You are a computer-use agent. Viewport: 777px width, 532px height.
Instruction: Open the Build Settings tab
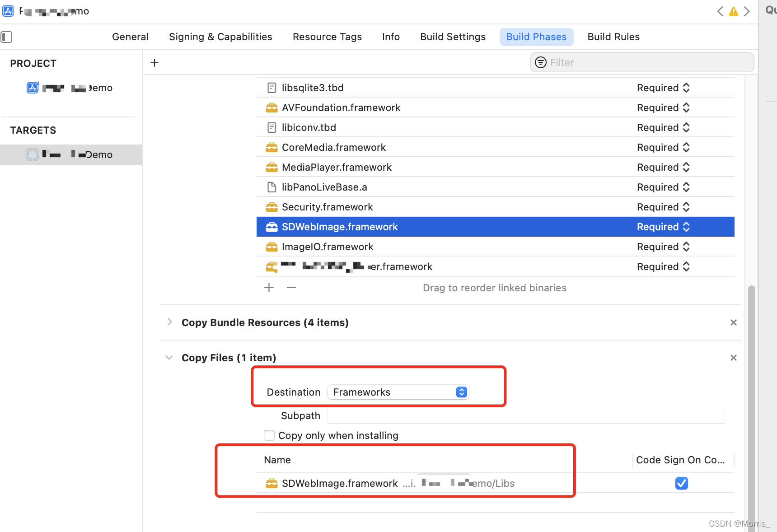pyautogui.click(x=453, y=37)
